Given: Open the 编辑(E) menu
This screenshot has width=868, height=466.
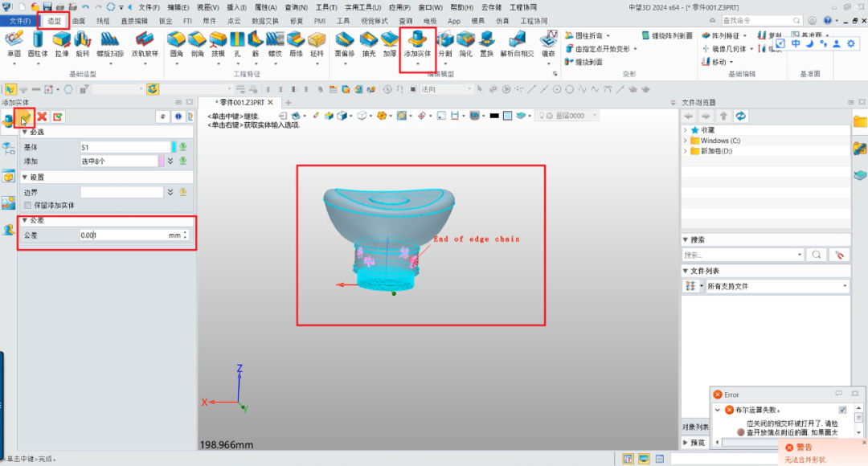Looking at the screenshot, I should click(178, 7).
